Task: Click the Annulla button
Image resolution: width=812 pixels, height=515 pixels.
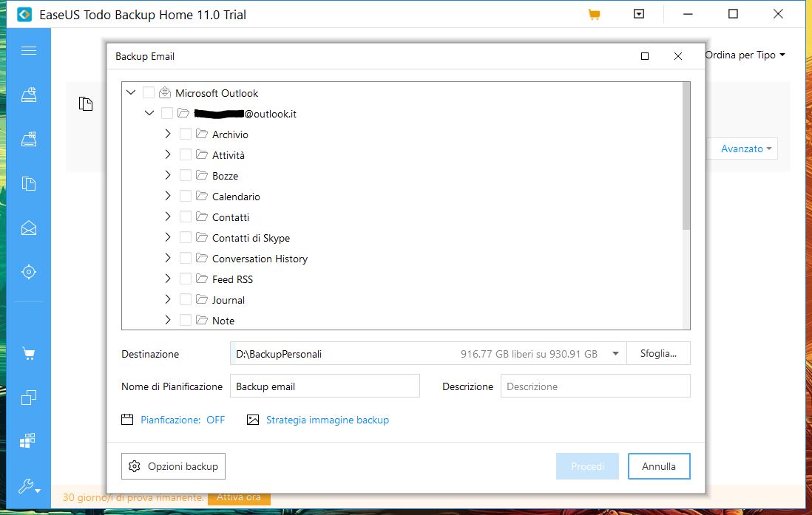Action: [x=659, y=466]
